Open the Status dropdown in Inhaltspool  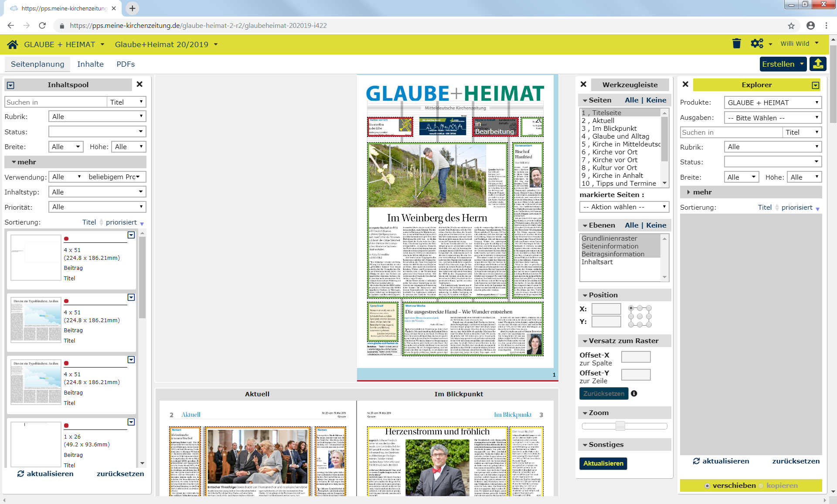(97, 131)
